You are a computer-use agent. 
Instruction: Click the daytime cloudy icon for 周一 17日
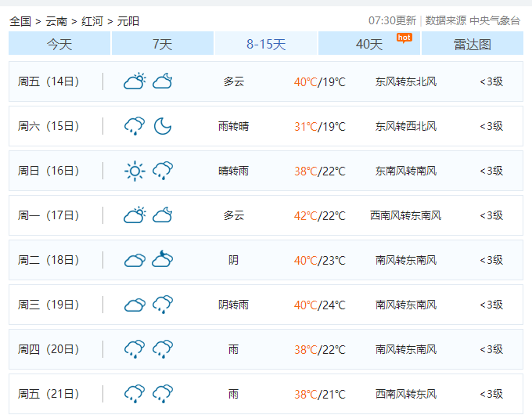(x=135, y=215)
